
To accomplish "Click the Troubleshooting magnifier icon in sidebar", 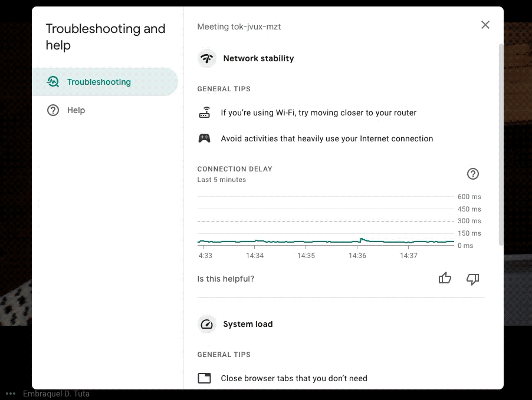I will coord(53,82).
